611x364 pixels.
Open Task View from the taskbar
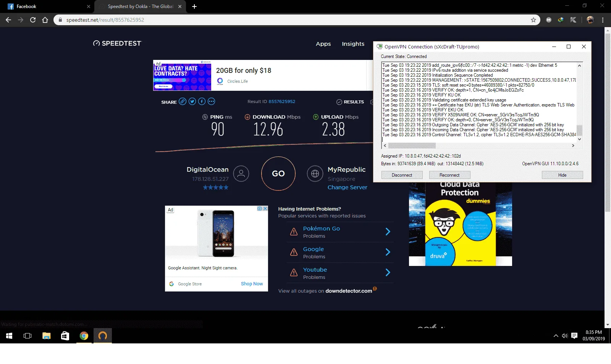point(27,336)
